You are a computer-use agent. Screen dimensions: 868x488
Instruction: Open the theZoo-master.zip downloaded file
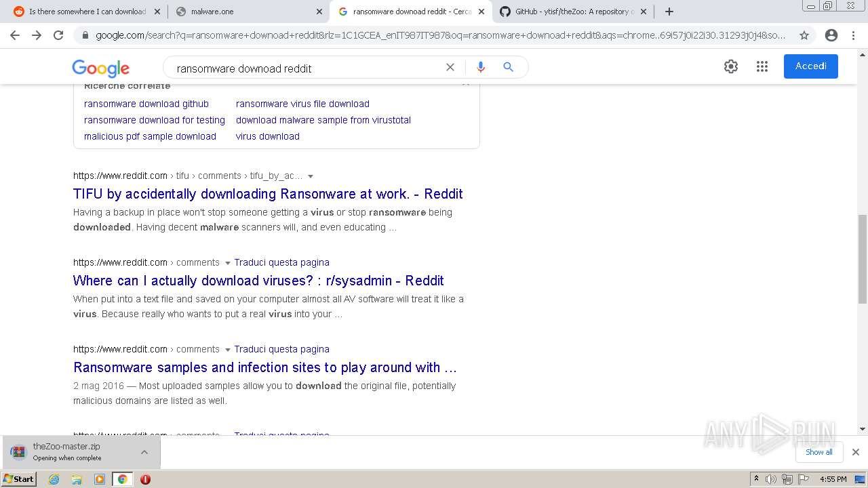click(66, 451)
